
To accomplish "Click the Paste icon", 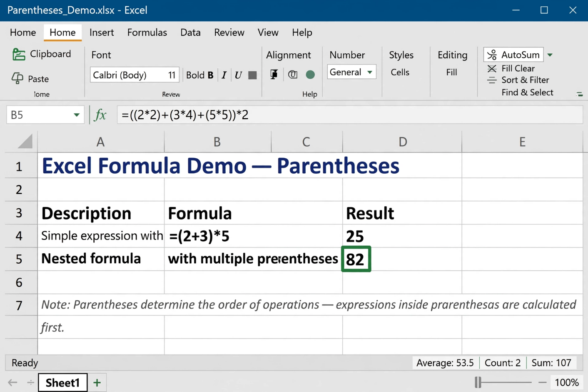I will pyautogui.click(x=17, y=78).
